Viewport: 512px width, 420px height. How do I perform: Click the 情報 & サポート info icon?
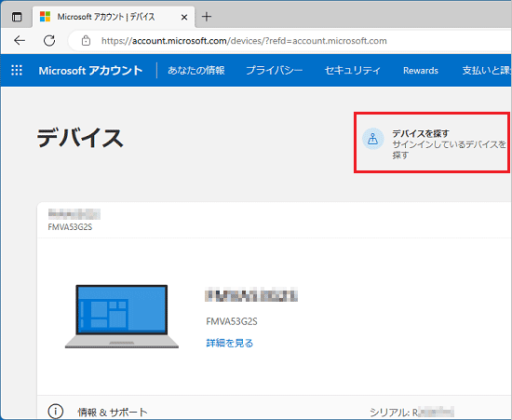56,412
